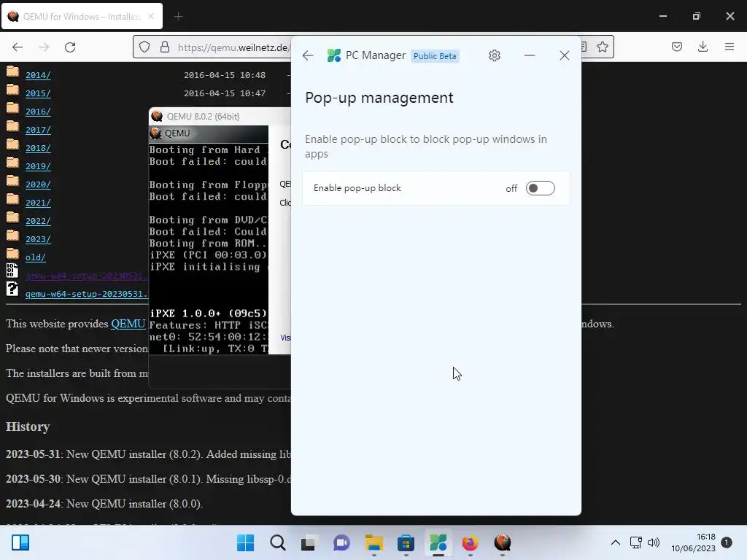Open the 2015/ folder link
This screenshot has height=560, width=747.
[38, 93]
